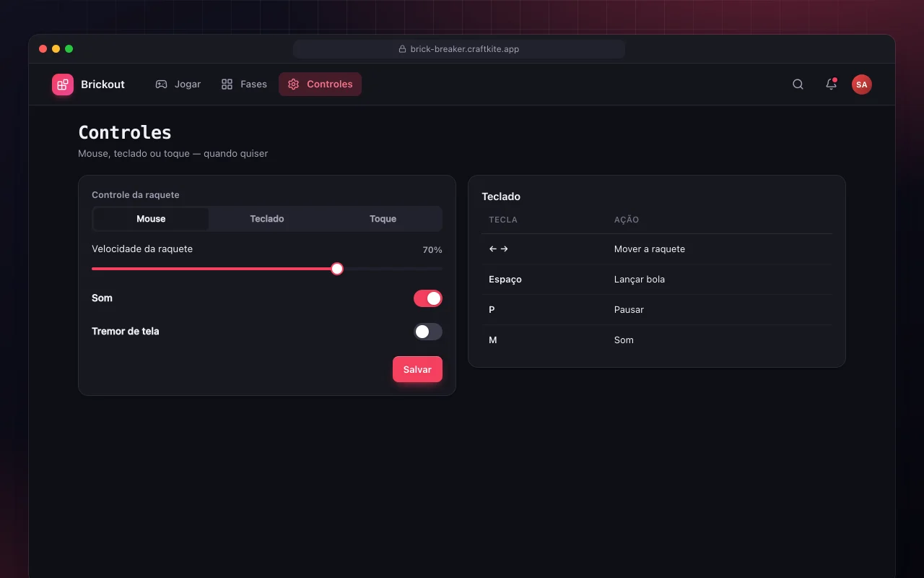
Task: Save settings with the Salvar button
Action: [417, 369]
